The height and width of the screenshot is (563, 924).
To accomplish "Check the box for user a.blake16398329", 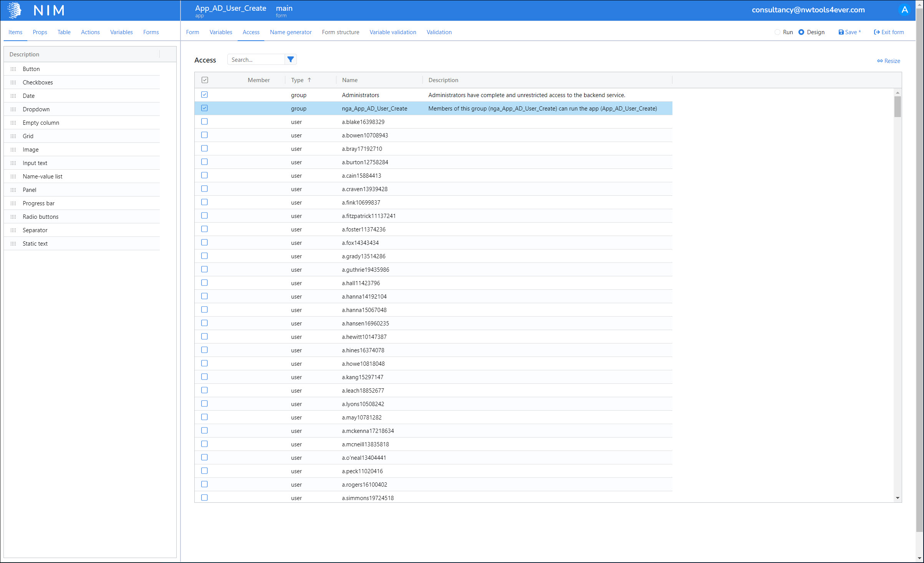I will (x=204, y=122).
